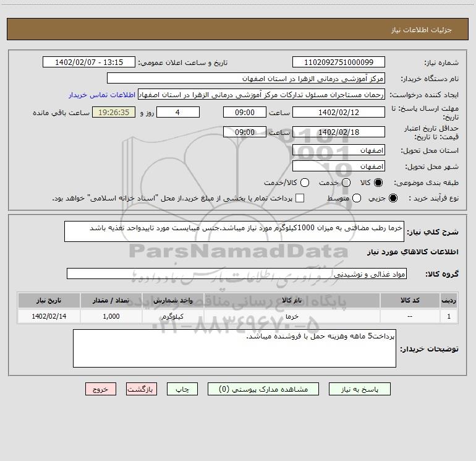Click the گروه کالا field مواد غذائی
The width and height of the screenshot is (476, 461).
point(237,274)
